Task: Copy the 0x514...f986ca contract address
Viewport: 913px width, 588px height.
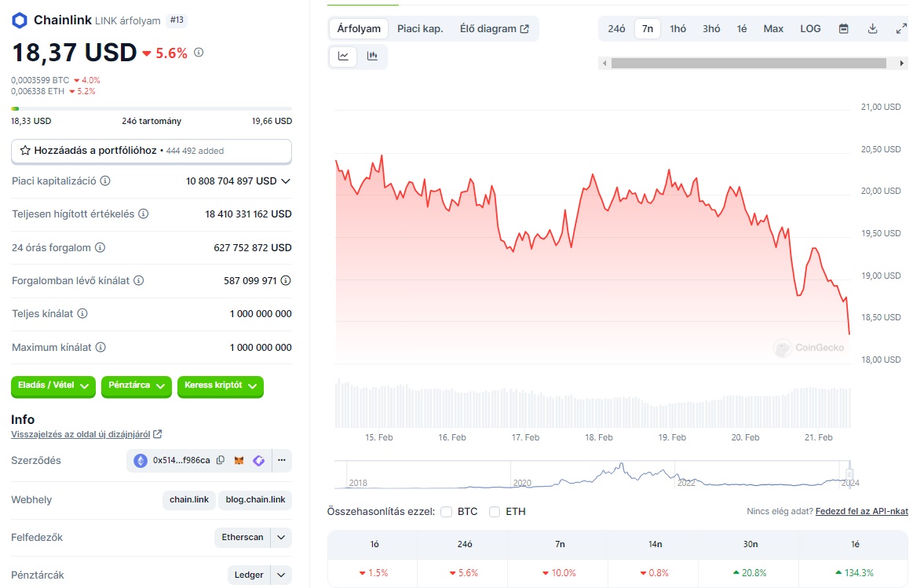Action: (221, 460)
